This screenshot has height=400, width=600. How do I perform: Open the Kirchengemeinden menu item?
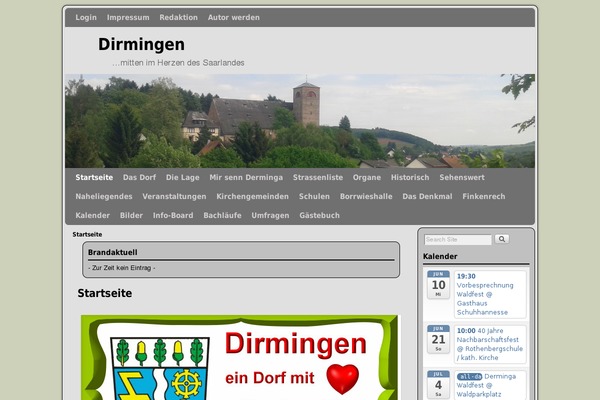pyautogui.click(x=253, y=196)
